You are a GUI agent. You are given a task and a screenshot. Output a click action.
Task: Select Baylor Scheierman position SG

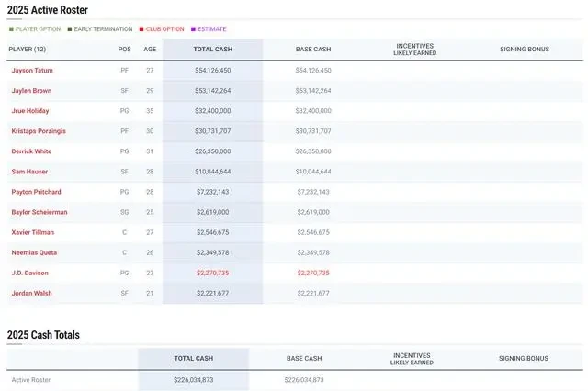click(125, 212)
